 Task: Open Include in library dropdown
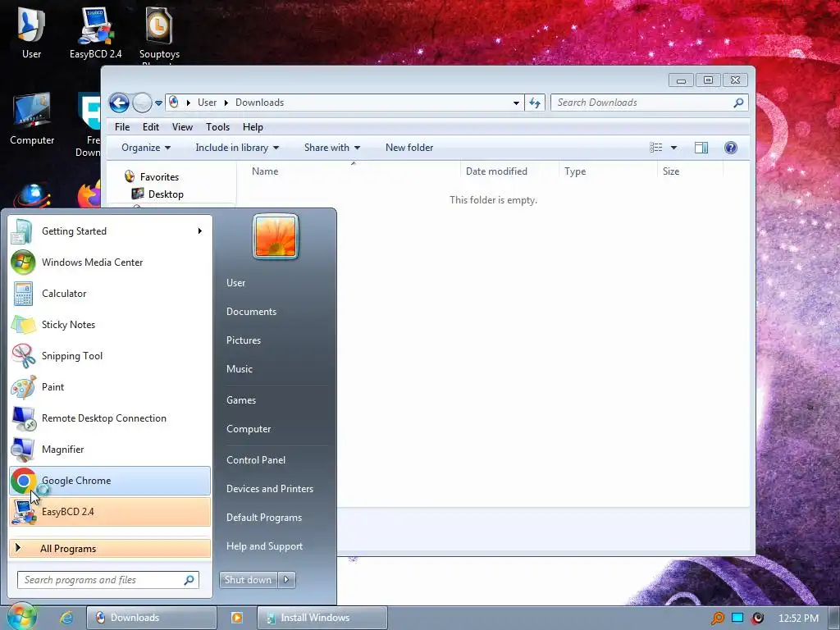237,148
